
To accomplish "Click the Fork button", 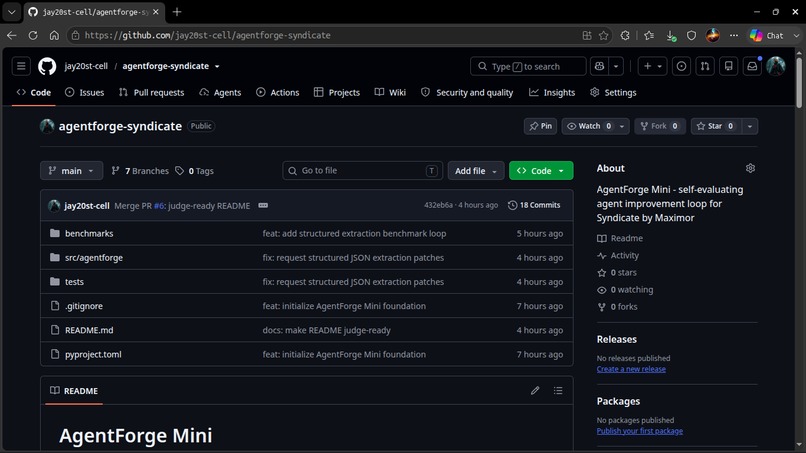I will (x=660, y=126).
